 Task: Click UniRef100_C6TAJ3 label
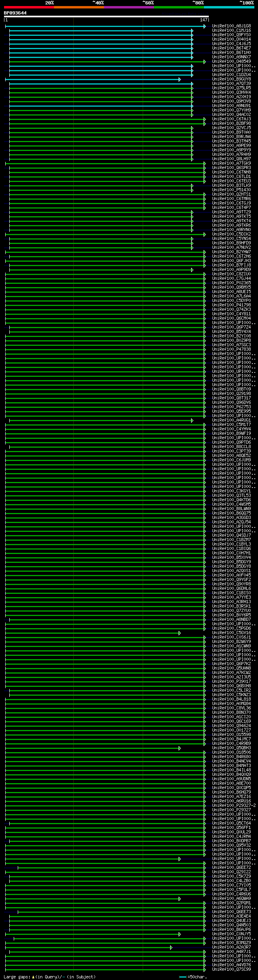coord(231,119)
